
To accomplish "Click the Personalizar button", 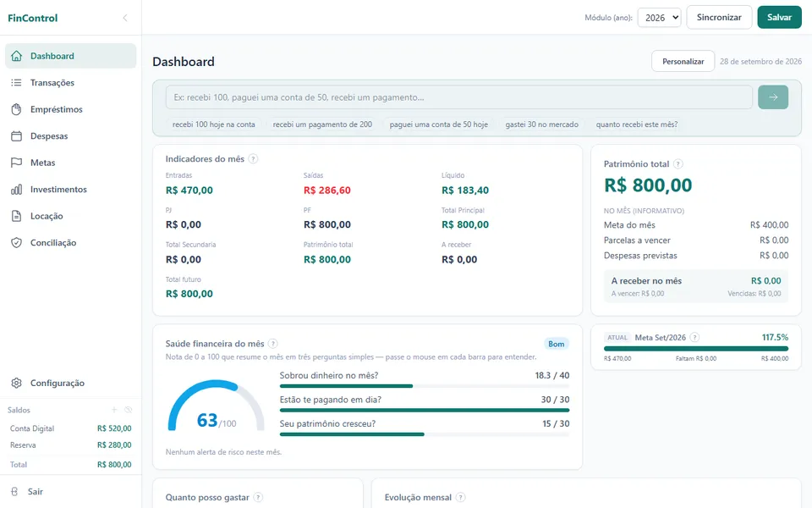I will [683, 61].
